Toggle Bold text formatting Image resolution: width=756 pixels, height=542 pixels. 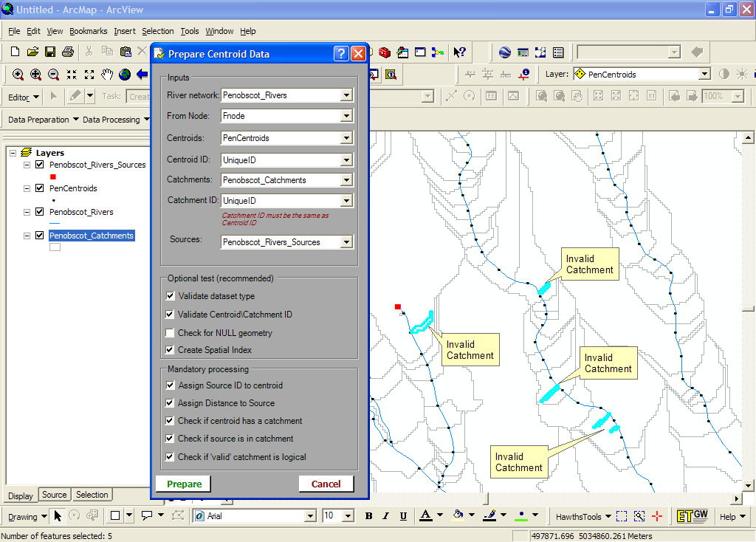tap(369, 516)
